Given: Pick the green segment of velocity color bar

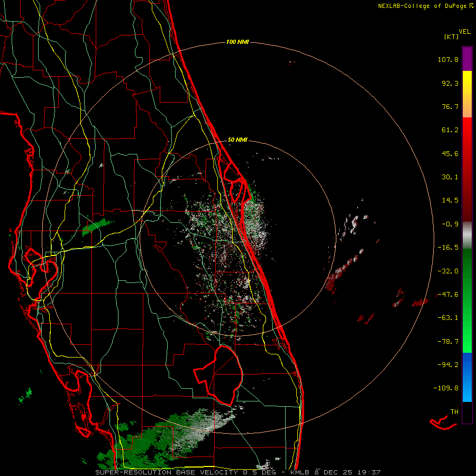Looking at the screenshot, I should coord(467,300).
